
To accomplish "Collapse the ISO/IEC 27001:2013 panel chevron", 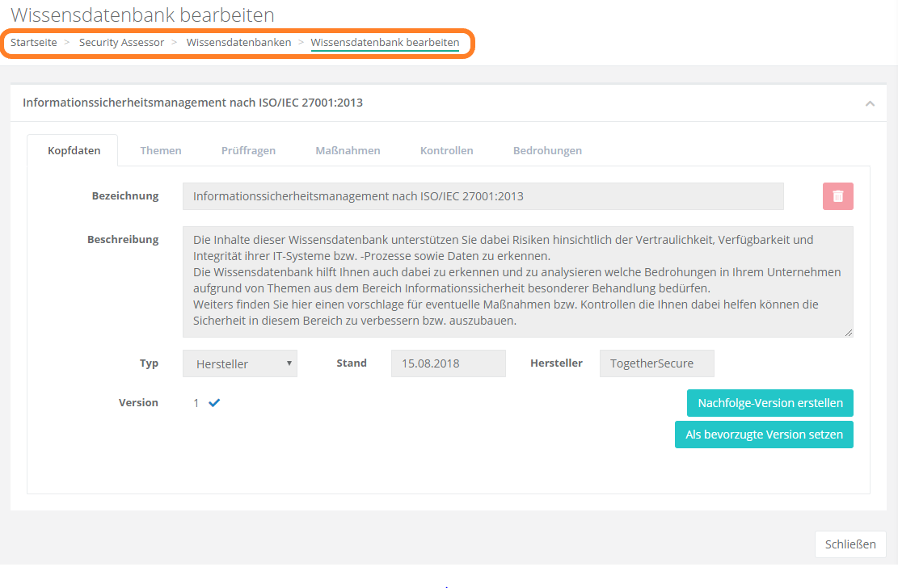I will (x=870, y=103).
